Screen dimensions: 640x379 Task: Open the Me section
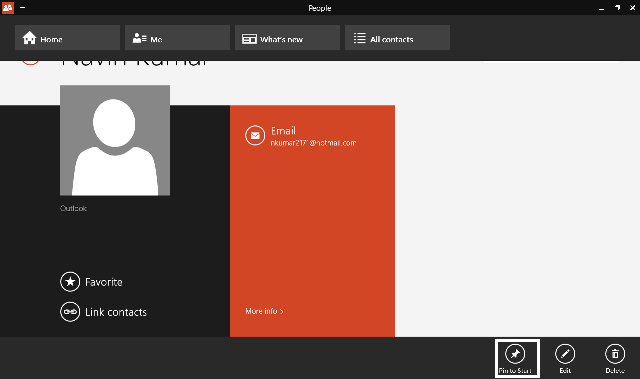[x=177, y=38]
